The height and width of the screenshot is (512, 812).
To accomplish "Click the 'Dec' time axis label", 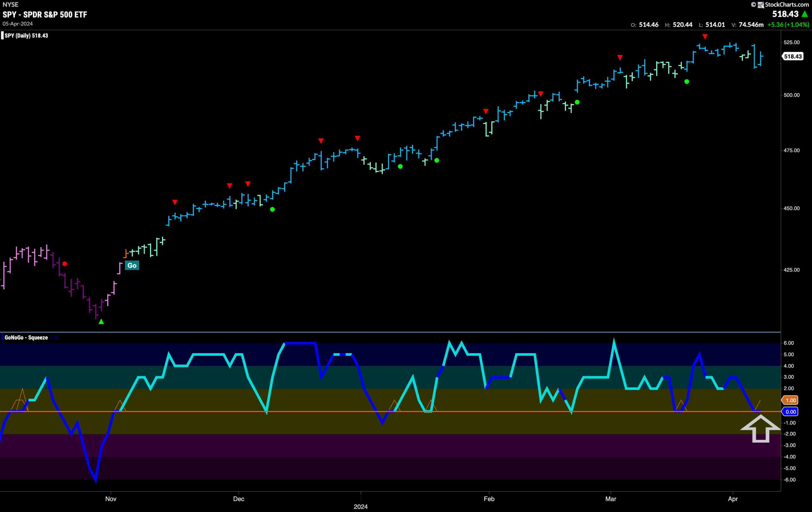I will click(239, 499).
